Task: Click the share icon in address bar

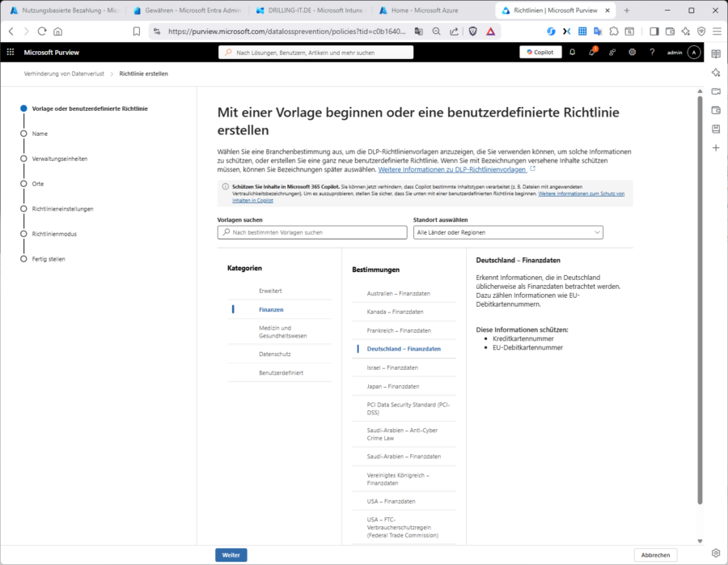Action: click(454, 31)
